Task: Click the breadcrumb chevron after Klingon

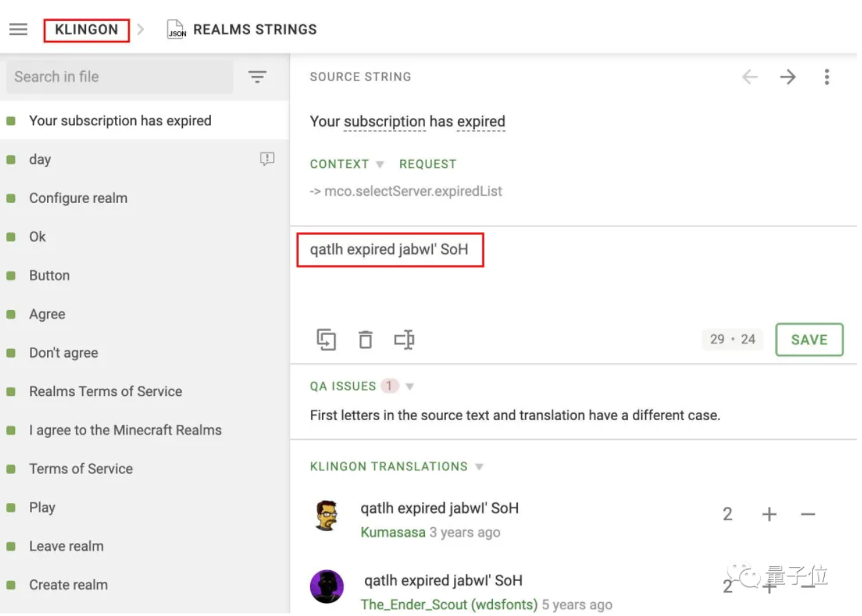Action: 140,29
